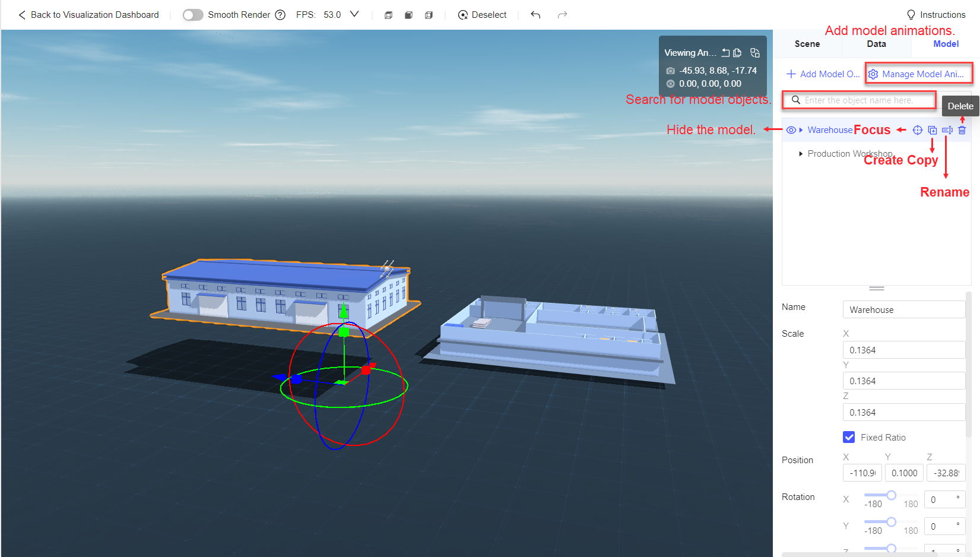Image resolution: width=980 pixels, height=557 pixels.
Task: Copy viewing angle icon in camera panel
Action: click(737, 53)
